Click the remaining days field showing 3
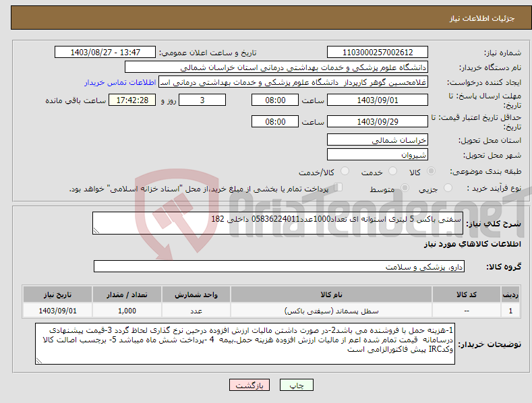Viewport: 532px width, 403px height. pos(202,100)
